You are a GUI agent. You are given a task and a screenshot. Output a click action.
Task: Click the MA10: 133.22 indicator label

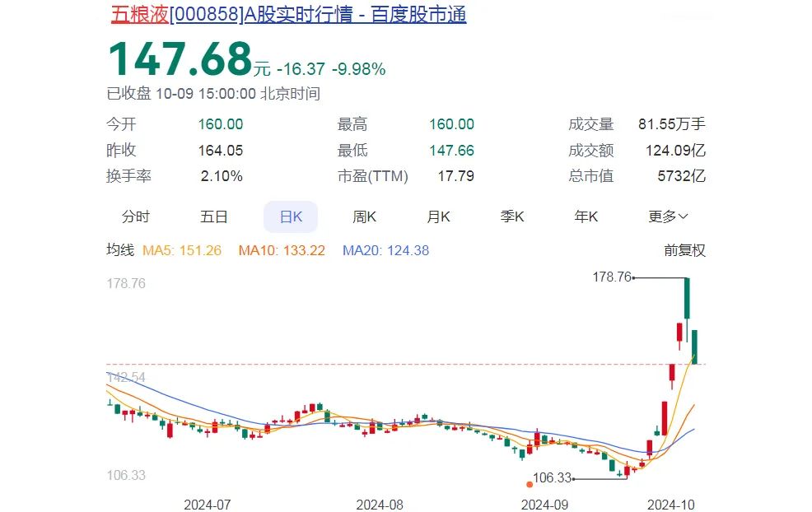tap(282, 250)
